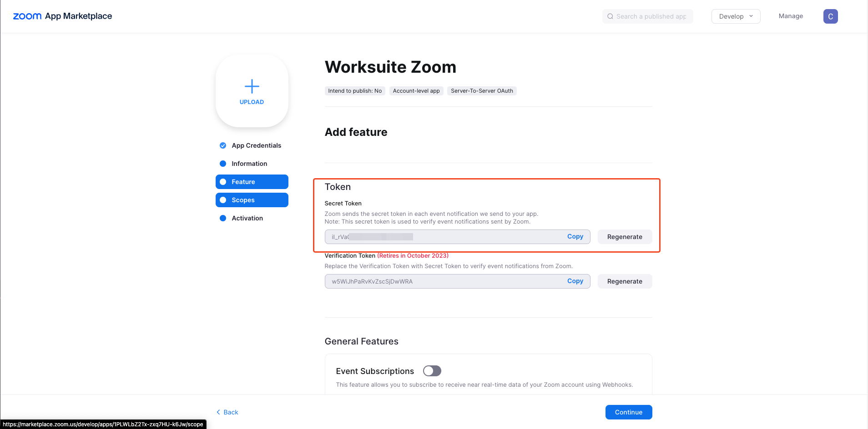Open the user avatar C menu
The width and height of the screenshot is (868, 429).
coord(830,16)
